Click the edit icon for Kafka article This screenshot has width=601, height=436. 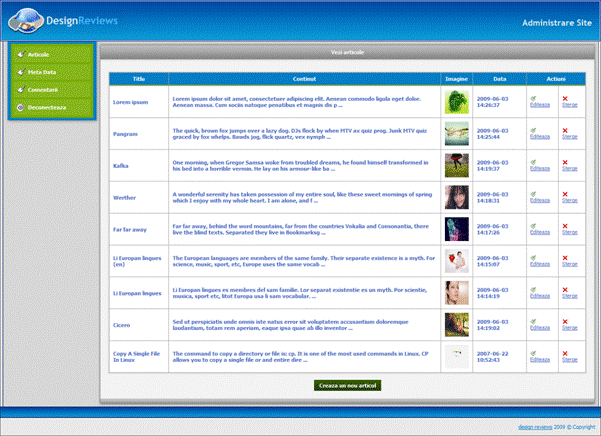tap(533, 161)
